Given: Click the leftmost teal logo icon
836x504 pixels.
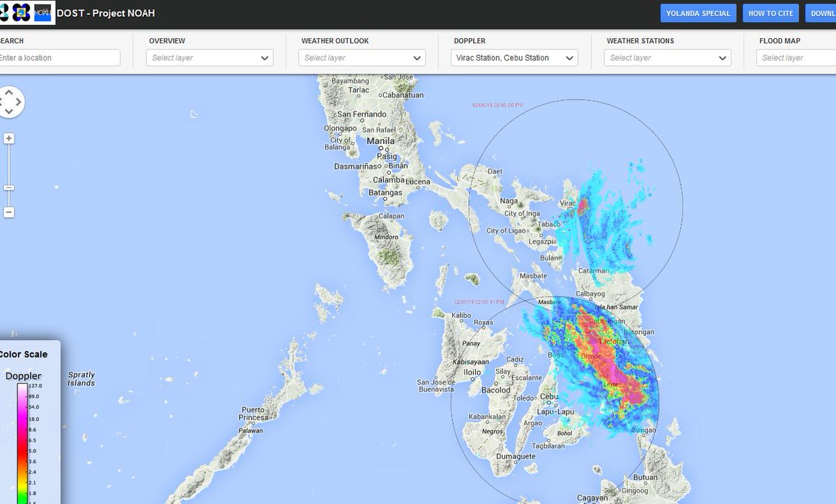Looking at the screenshot, I should (4, 13).
